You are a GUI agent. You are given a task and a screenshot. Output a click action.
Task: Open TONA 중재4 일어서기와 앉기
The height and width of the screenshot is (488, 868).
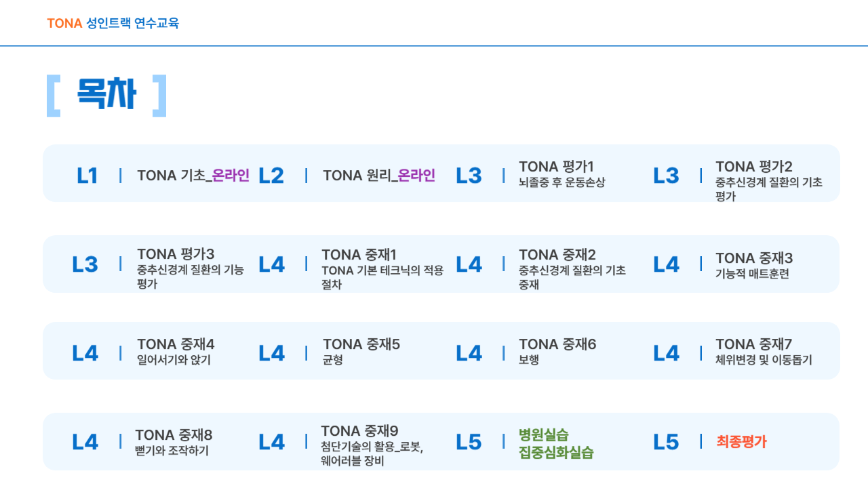click(176, 351)
